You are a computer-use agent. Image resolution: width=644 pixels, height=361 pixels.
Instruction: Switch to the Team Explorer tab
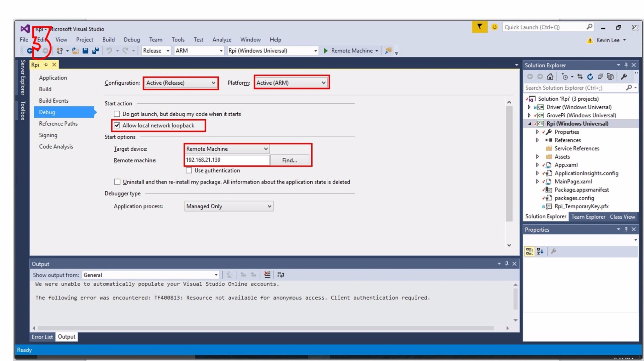pos(588,217)
